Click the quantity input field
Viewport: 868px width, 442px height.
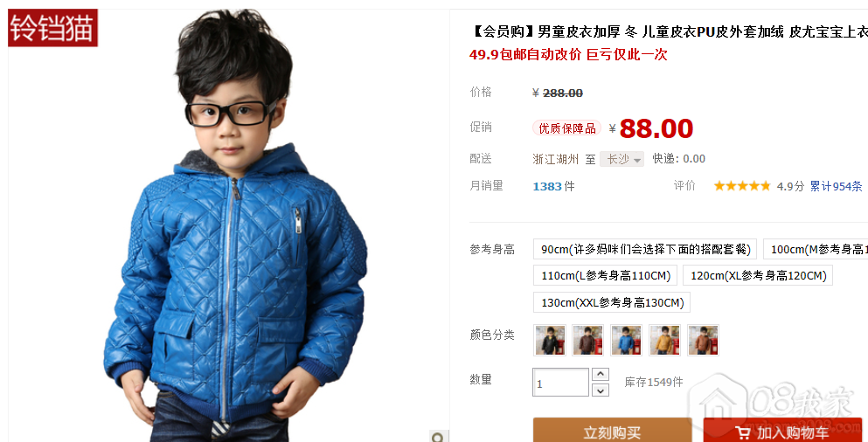(561, 383)
